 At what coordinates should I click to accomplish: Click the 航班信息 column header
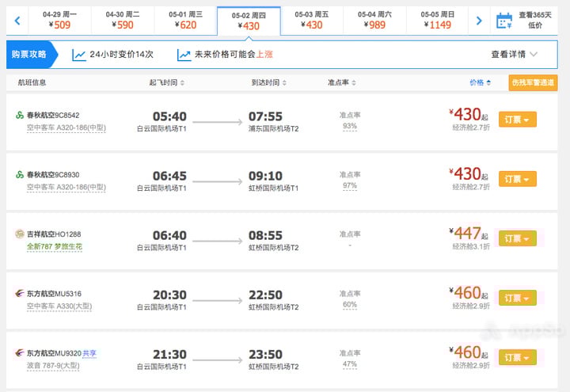coord(32,83)
